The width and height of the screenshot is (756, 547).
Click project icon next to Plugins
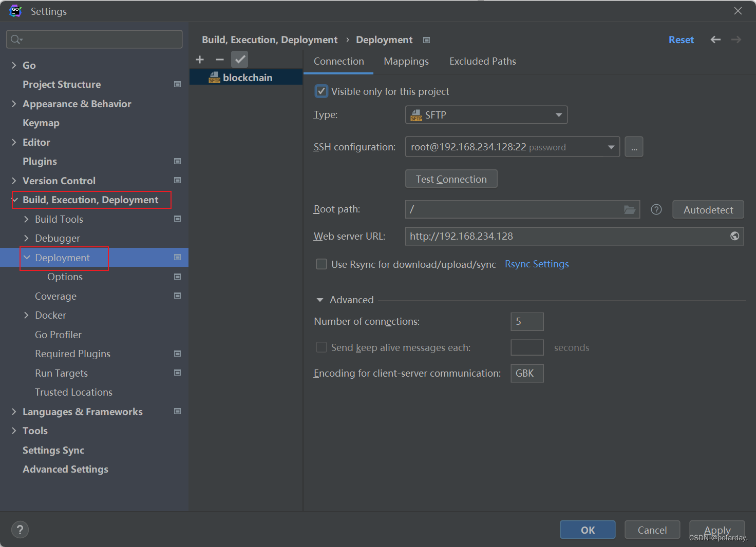(x=177, y=161)
